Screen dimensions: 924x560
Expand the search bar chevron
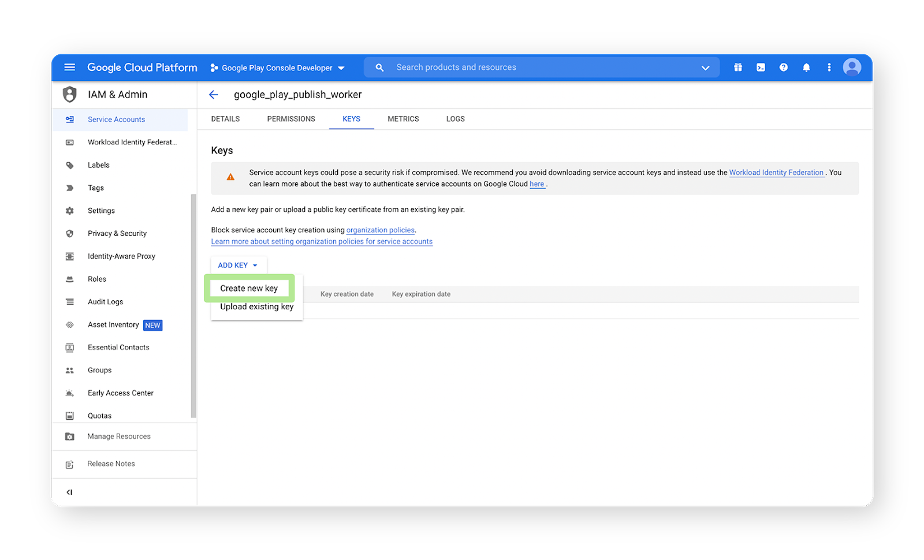[x=705, y=67]
